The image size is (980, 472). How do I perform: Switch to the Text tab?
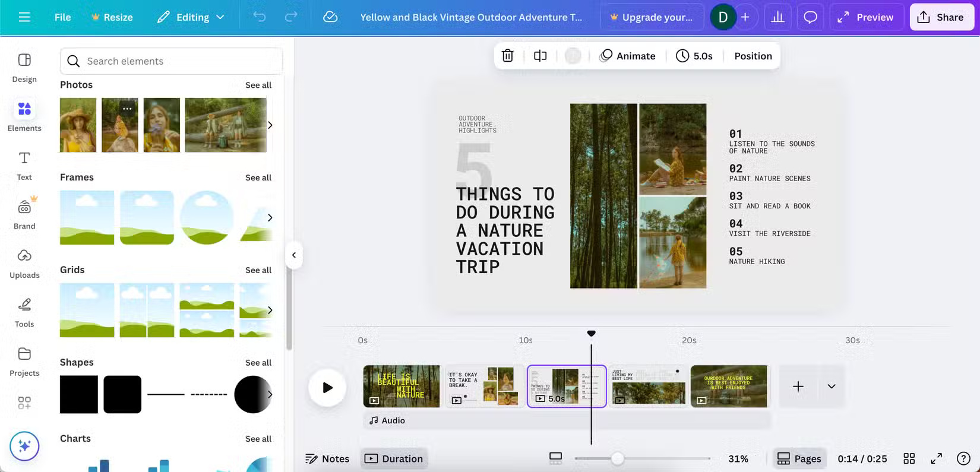click(x=24, y=165)
